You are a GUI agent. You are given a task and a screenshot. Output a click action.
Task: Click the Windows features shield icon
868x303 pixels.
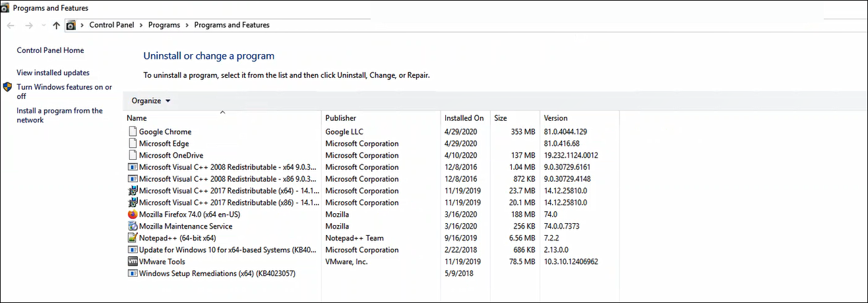click(8, 87)
